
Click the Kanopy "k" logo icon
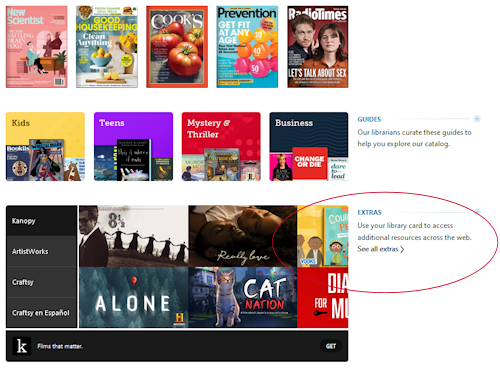point(22,346)
